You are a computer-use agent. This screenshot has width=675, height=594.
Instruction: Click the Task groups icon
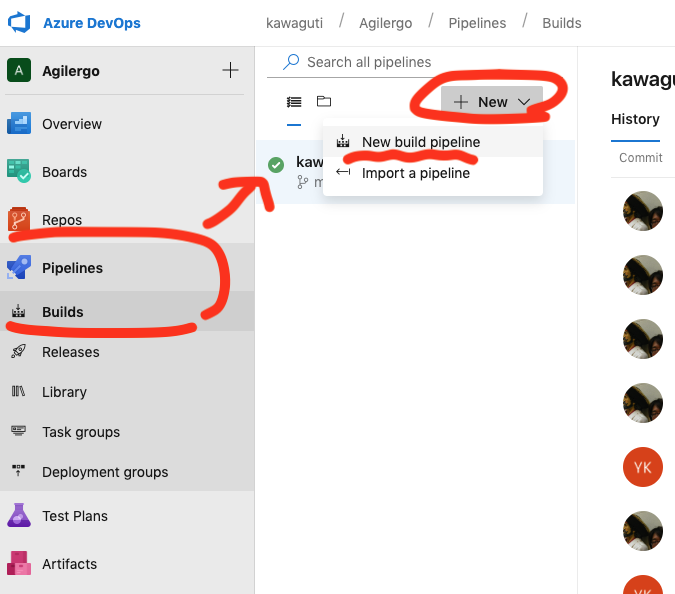coord(19,431)
